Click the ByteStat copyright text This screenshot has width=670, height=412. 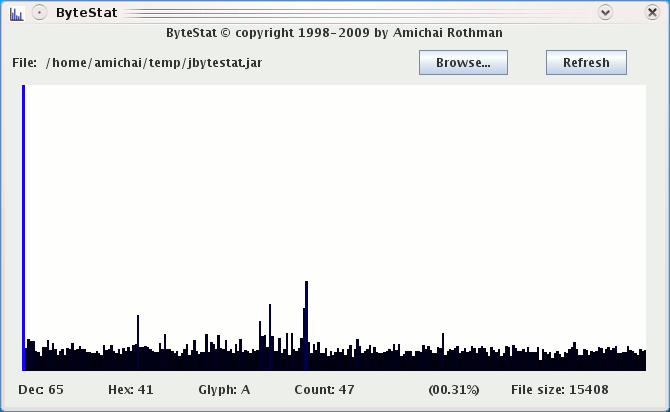click(x=334, y=33)
